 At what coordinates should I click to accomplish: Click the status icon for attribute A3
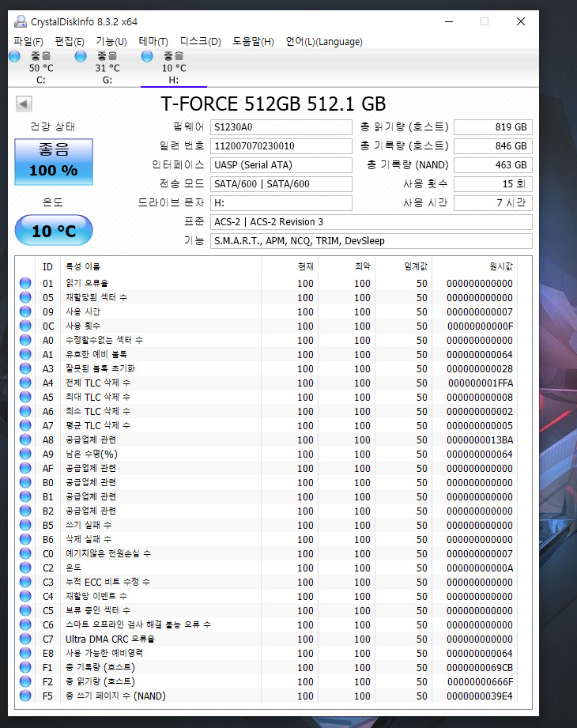click(x=25, y=368)
